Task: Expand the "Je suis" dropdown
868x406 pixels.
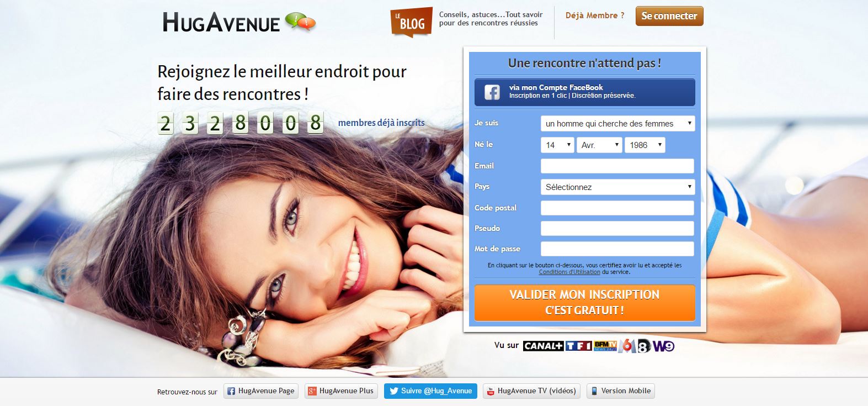Action: (x=617, y=124)
